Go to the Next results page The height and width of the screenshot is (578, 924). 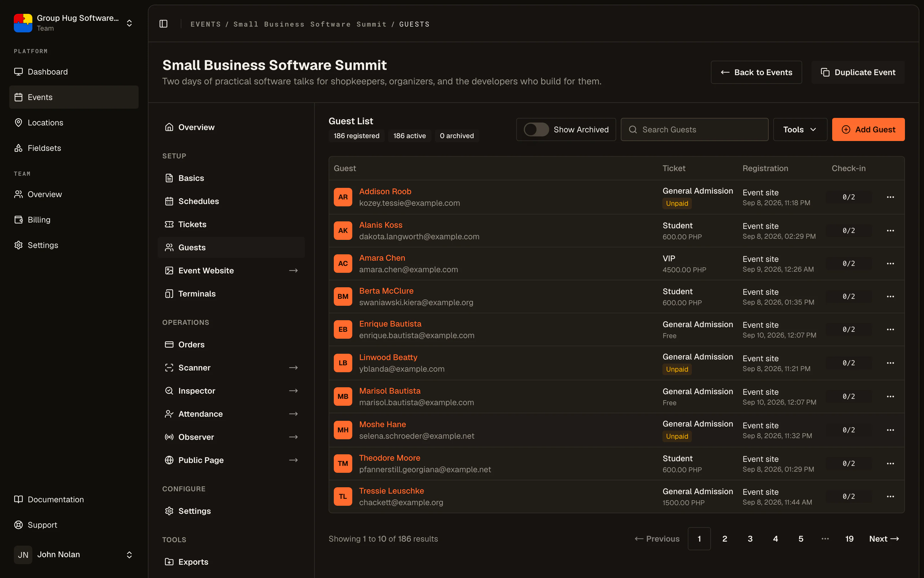coord(884,539)
